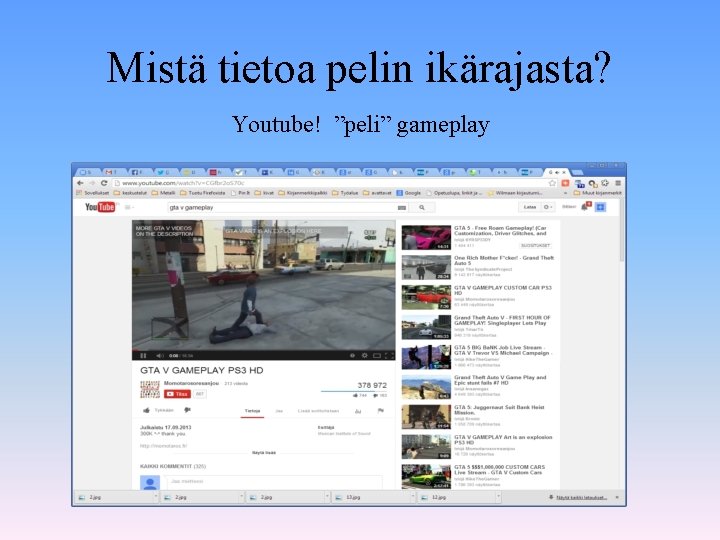Screen dimensions: 720x540
Task: Click the Momotarosoresanjou channel avatar
Action: tap(150, 389)
